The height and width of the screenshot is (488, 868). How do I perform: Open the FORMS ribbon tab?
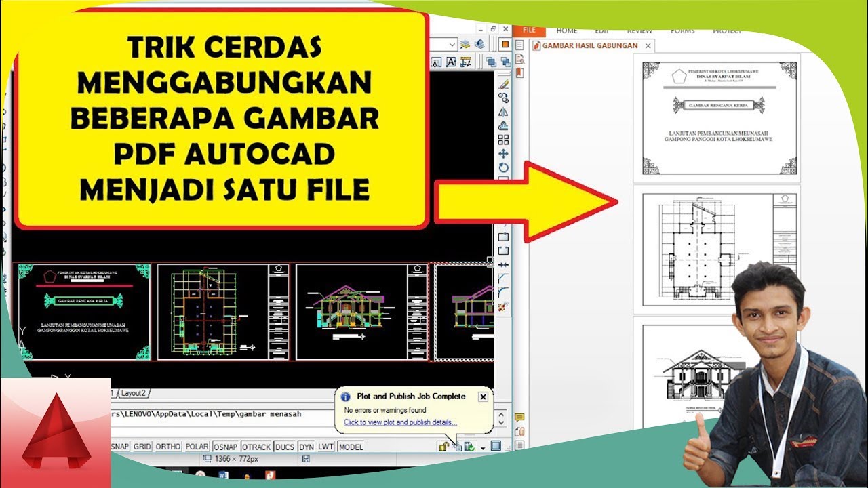click(x=682, y=30)
